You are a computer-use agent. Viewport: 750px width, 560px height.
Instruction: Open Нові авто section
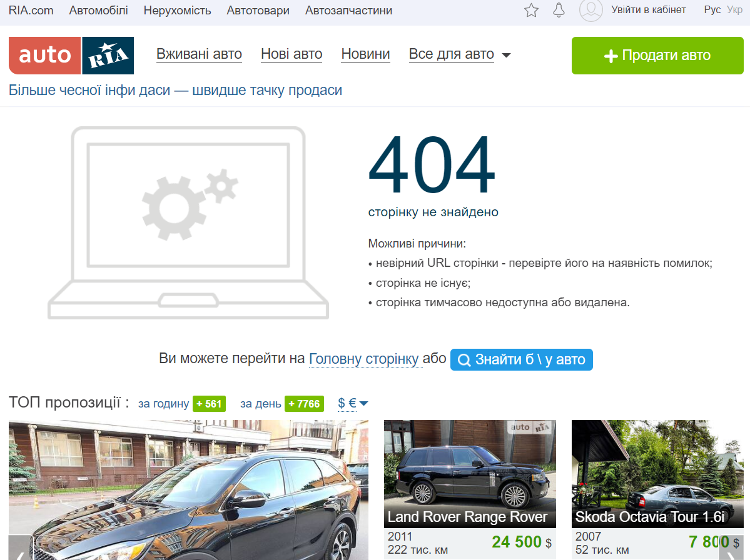pos(291,54)
